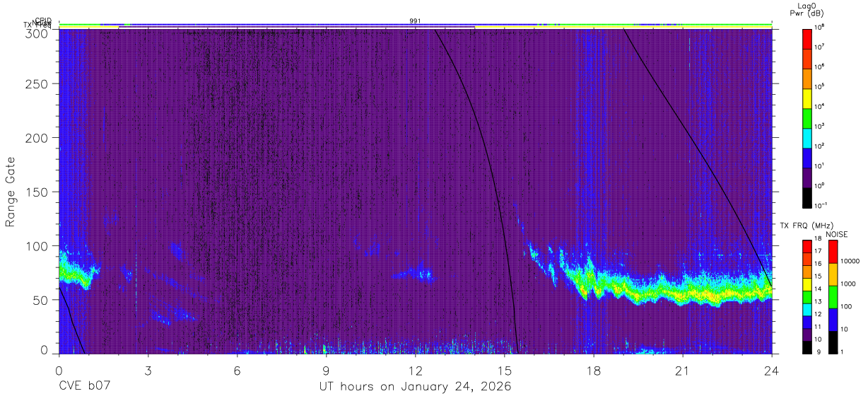Viewport: 868px width, 401px height.
Task: Click the '13' MHz TX FRQ scale label
Action: [818, 301]
